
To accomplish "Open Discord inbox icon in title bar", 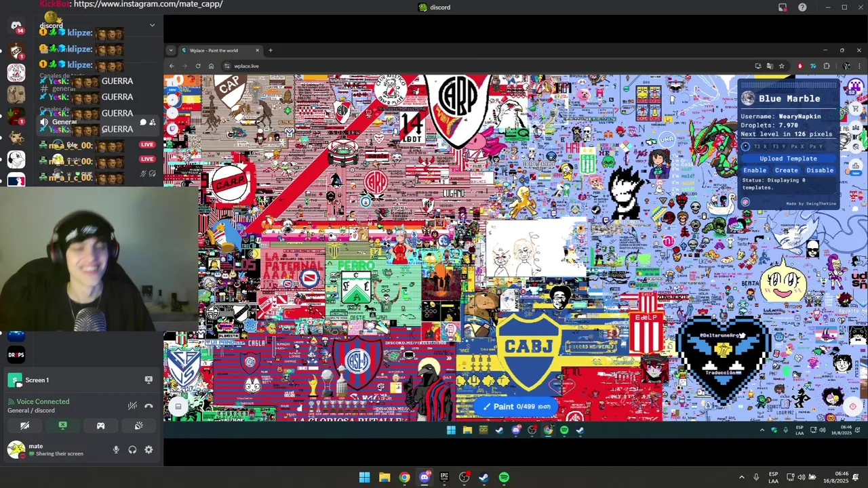I will click(783, 7).
